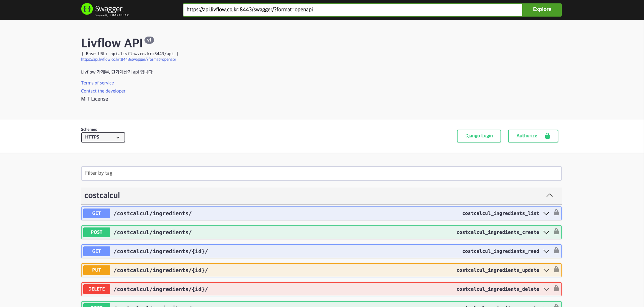Click the POST method badge for ingredients

[x=97, y=232]
